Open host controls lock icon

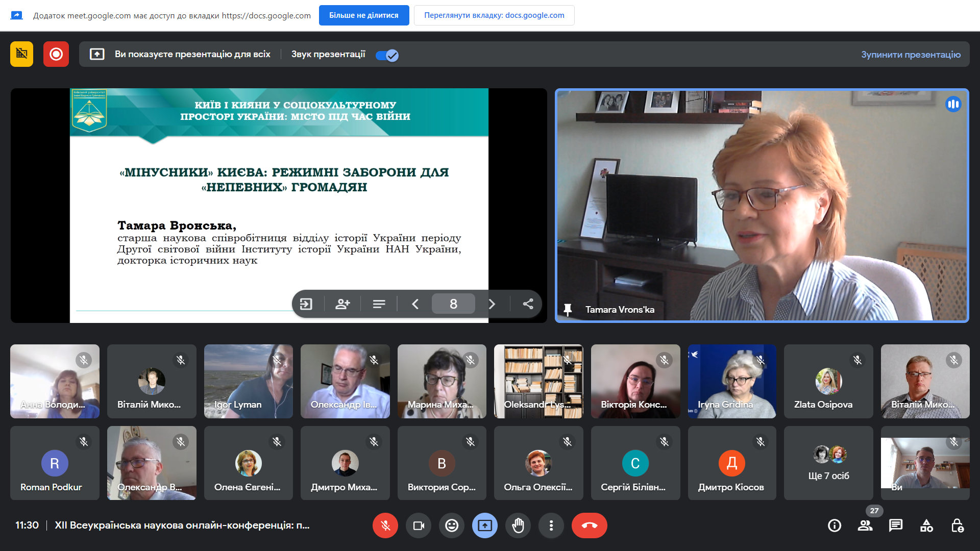[957, 525]
